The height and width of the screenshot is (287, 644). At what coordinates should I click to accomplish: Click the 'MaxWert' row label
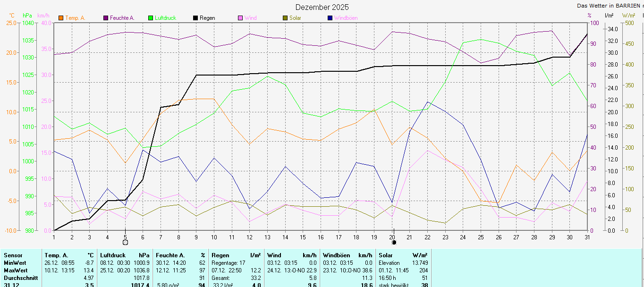pos(16,270)
